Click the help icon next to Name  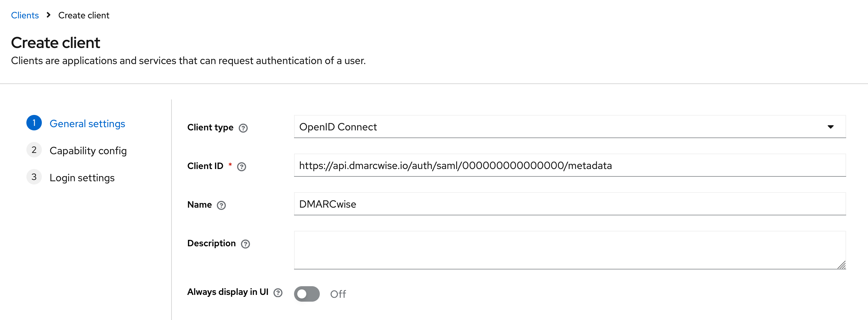click(x=221, y=205)
